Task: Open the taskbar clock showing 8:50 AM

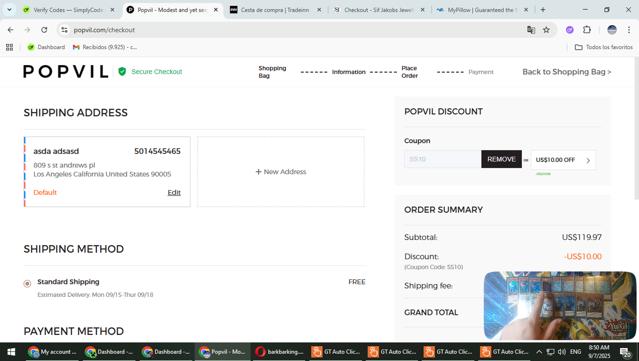Action: (x=599, y=352)
